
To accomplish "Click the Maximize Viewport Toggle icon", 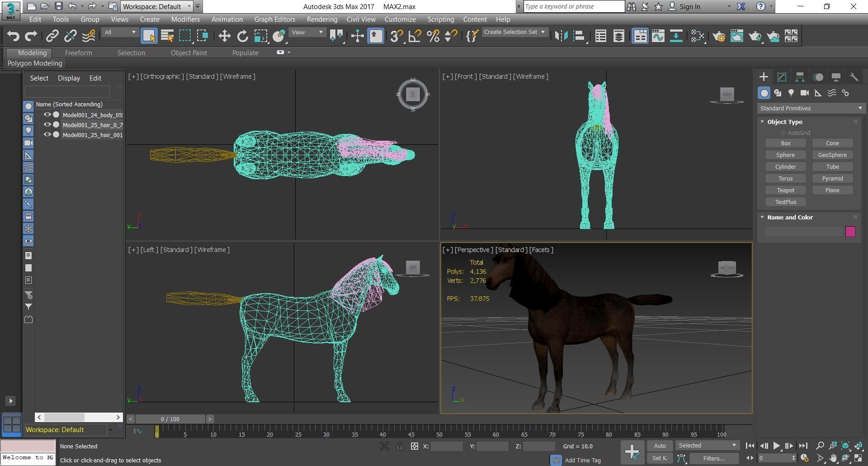I will click(858, 458).
